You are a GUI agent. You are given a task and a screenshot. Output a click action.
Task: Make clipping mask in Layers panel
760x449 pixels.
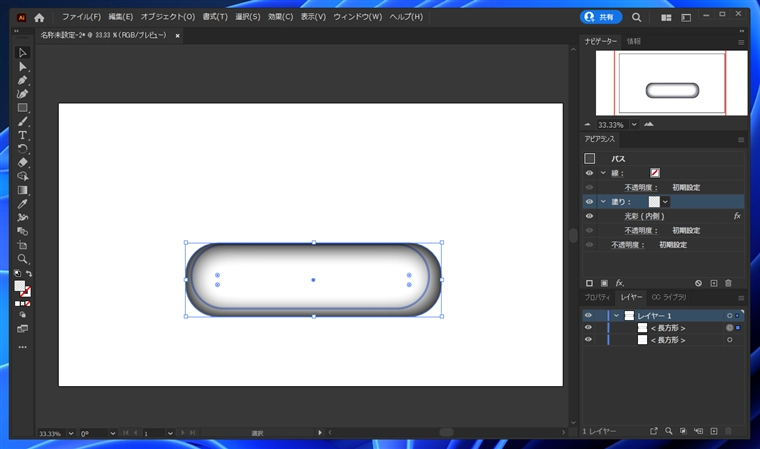point(683,431)
